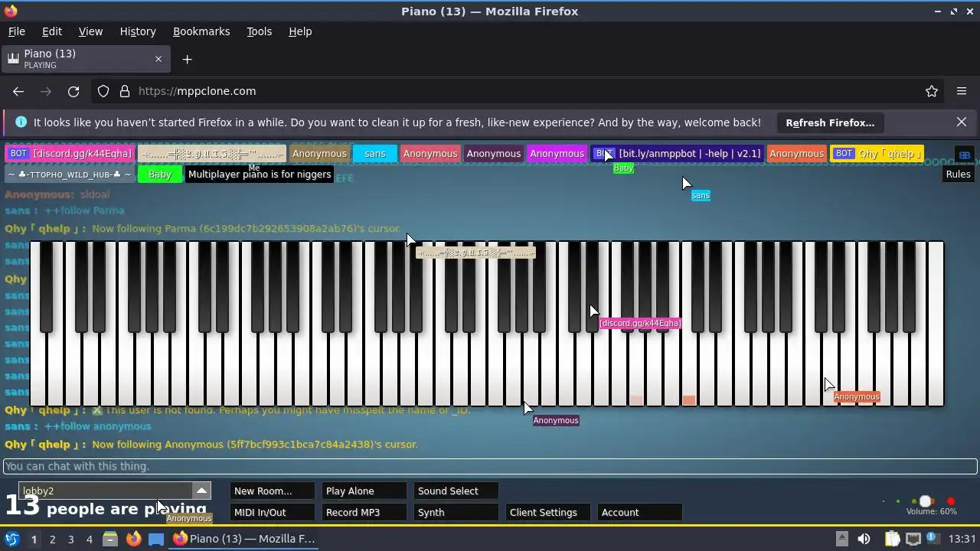The width and height of the screenshot is (980, 551).
Task: Start Record MP3
Action: pyautogui.click(x=364, y=512)
